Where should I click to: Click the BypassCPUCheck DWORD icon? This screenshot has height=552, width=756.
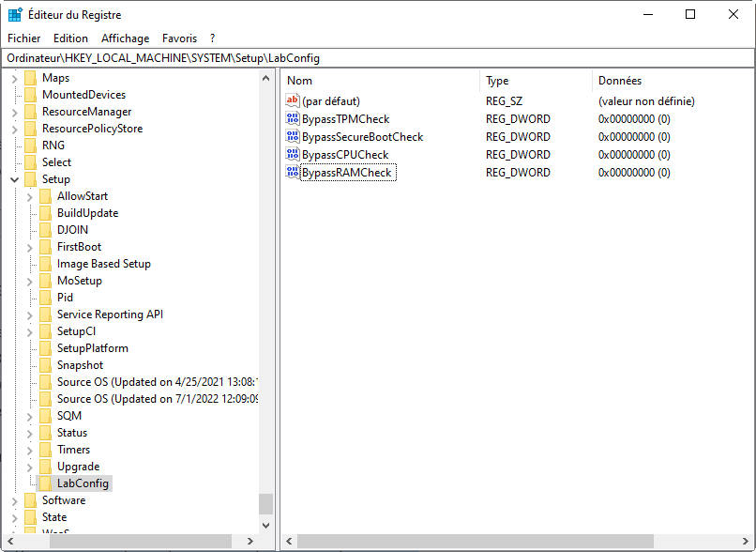(292, 155)
